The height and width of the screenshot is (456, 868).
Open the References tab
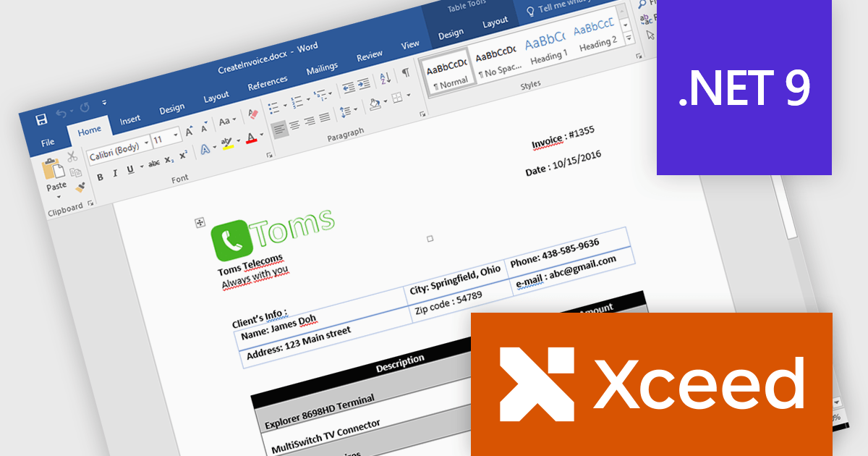click(x=267, y=84)
